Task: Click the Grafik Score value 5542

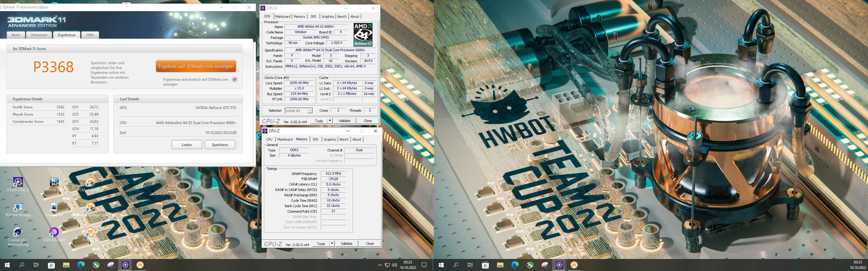Action: coord(60,107)
